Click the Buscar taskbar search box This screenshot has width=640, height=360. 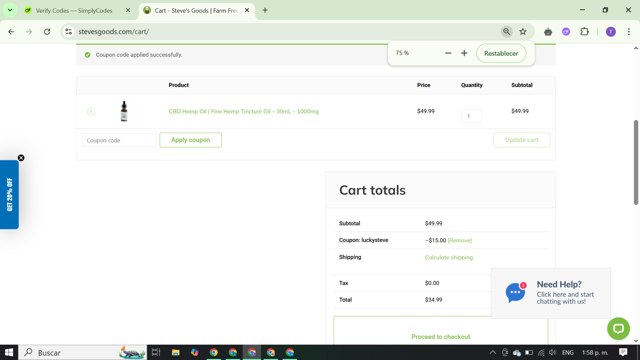82,352
